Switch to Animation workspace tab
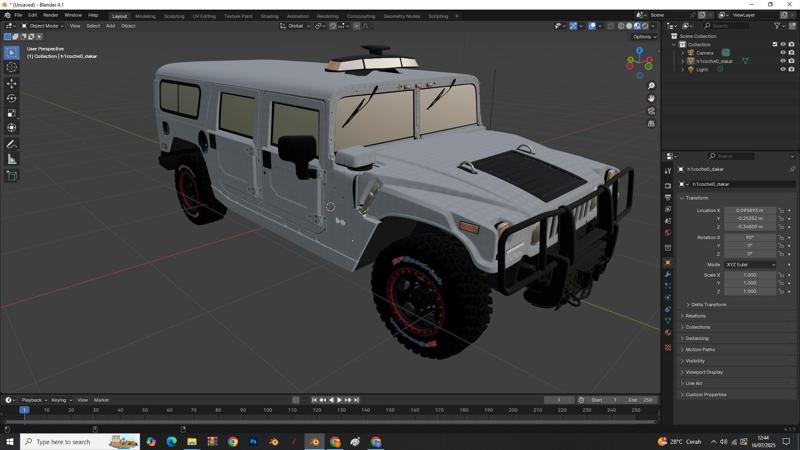Image resolution: width=800 pixels, height=450 pixels. pyautogui.click(x=297, y=16)
